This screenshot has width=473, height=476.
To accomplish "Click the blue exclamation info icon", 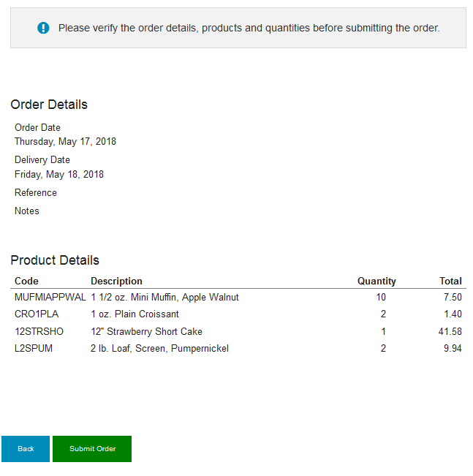I will click(x=43, y=28).
